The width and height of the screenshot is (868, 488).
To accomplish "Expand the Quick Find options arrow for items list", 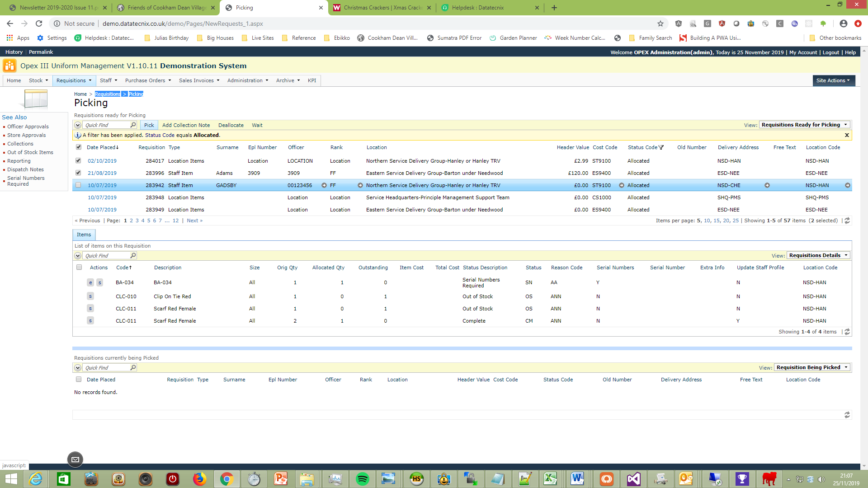I will coord(78,256).
